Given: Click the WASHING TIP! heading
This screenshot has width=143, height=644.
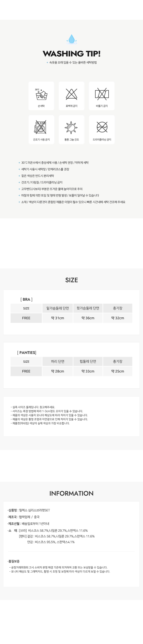Looking at the screenshot, I should coord(71,54).
